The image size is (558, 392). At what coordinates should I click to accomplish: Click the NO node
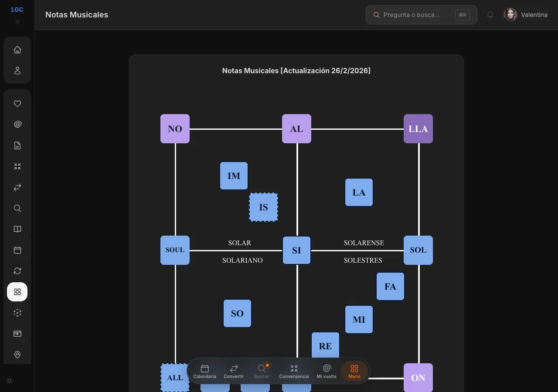tap(175, 129)
